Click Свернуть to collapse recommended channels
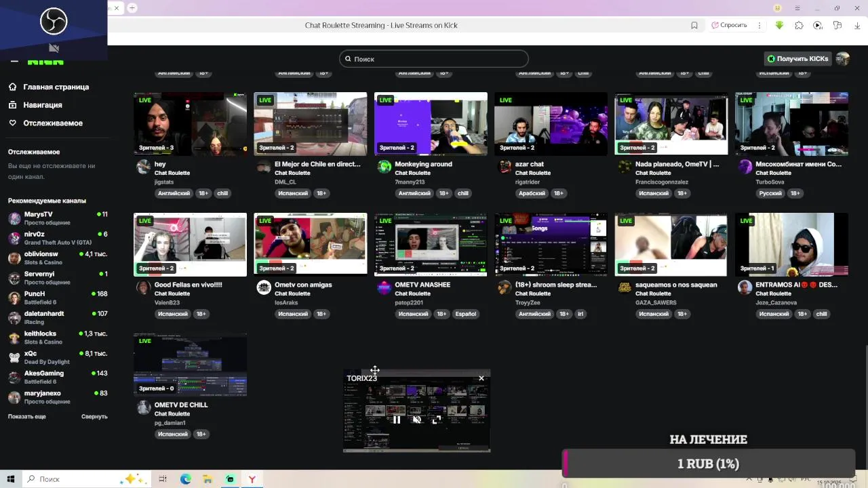868x488 pixels. coord(94,417)
